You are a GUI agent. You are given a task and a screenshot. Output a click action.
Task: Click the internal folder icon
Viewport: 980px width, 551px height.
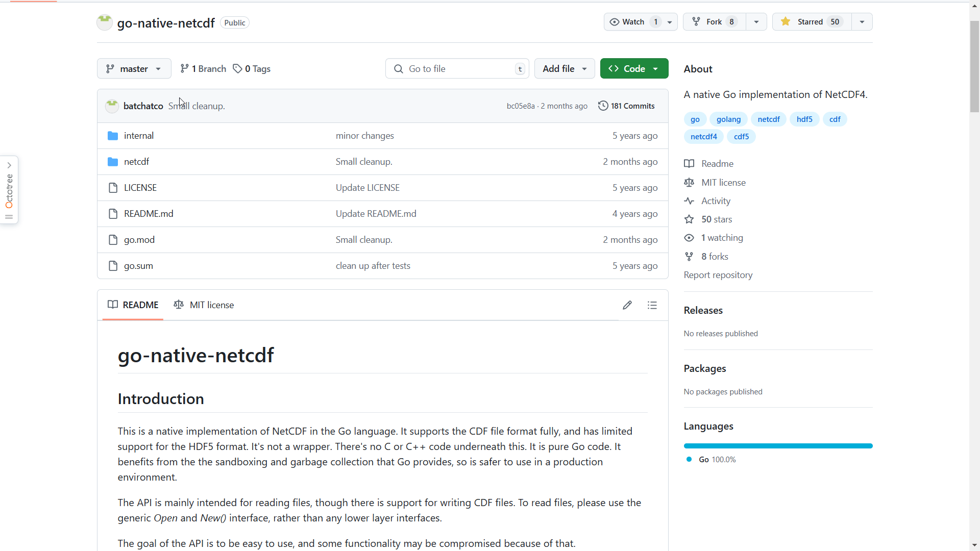click(x=113, y=136)
